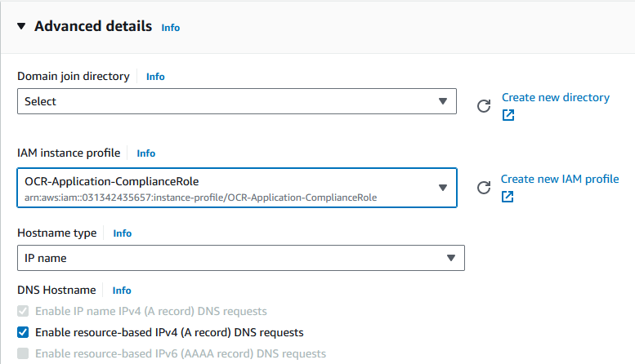635x364 pixels.
Task: Open Create new IAM profile link
Action: pos(560,180)
